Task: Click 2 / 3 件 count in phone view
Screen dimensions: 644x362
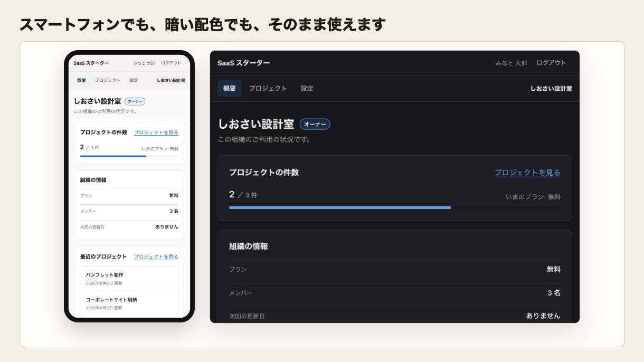Action: [90, 147]
